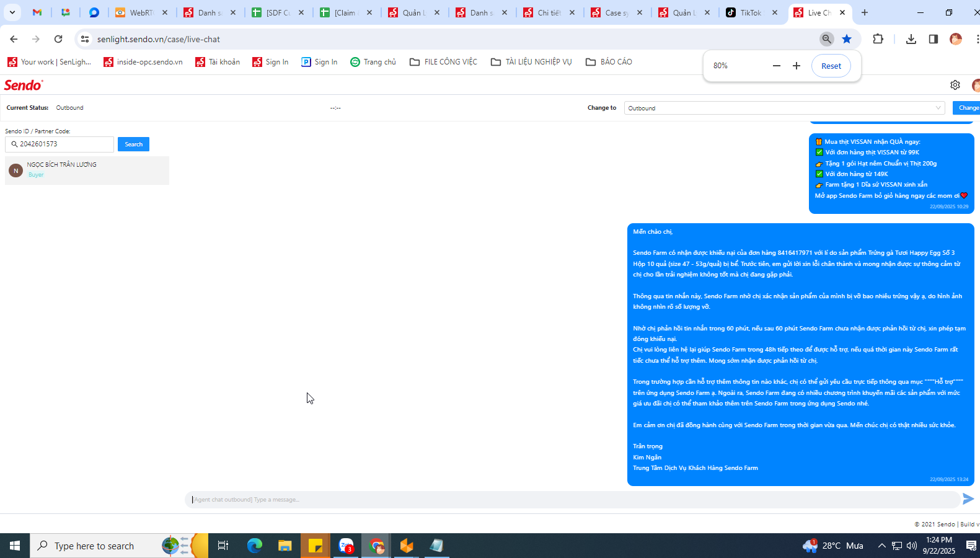This screenshot has height=558, width=980.
Task: Open the BÁO CÁO bookmark folder
Action: 609,62
